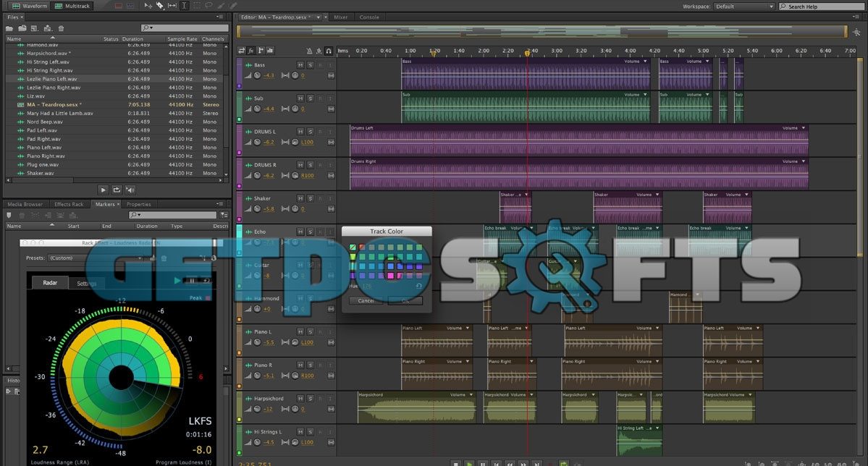Toggle loop playback in Files panel
This screenshot has height=466, width=868.
point(117,190)
